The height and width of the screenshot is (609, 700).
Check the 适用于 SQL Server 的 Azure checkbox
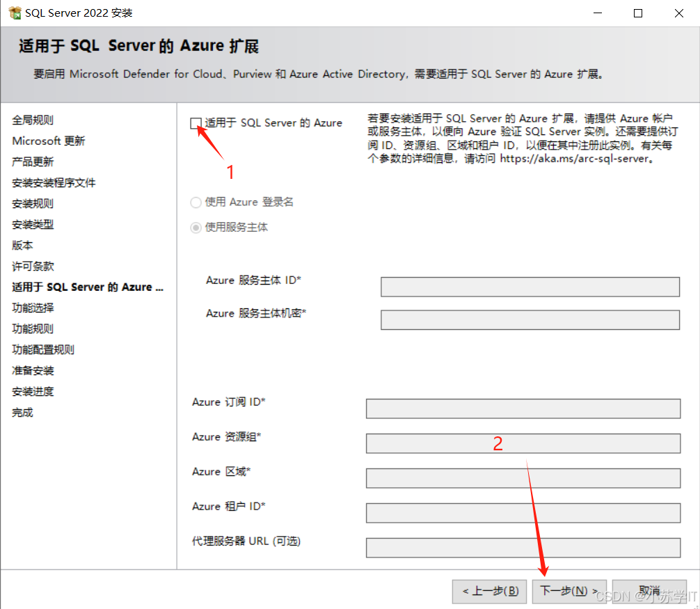pyautogui.click(x=196, y=123)
